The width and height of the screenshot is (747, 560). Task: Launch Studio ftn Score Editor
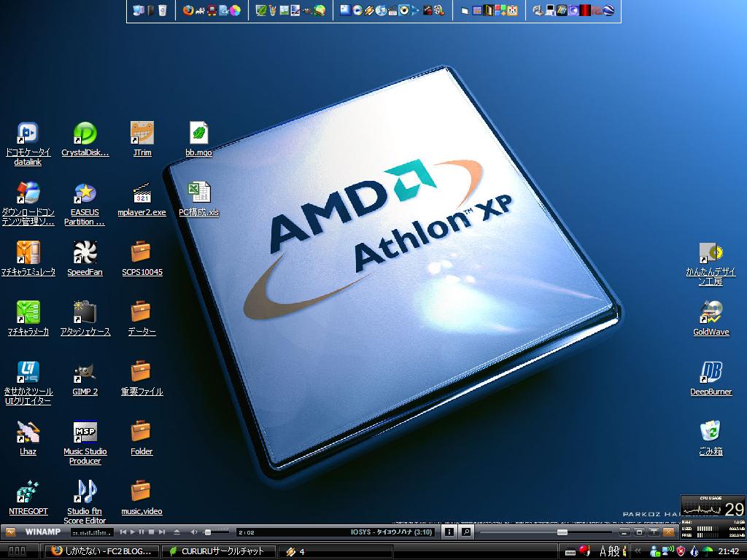point(85,502)
